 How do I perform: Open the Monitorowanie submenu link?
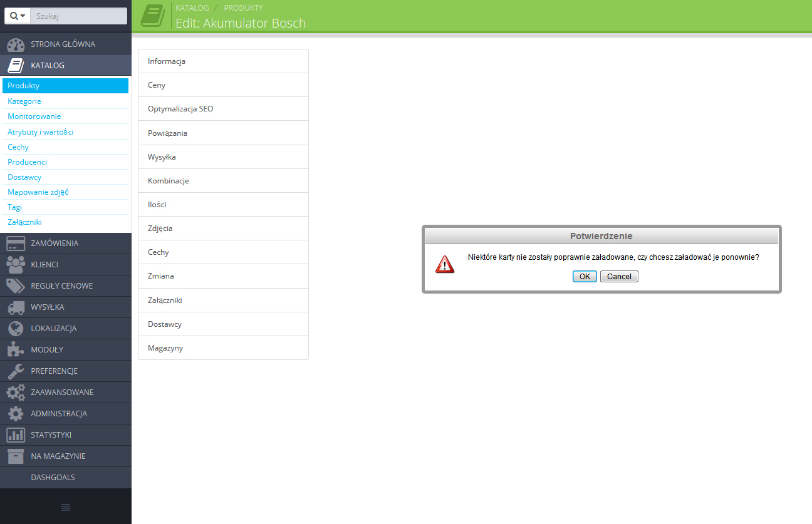[34, 116]
